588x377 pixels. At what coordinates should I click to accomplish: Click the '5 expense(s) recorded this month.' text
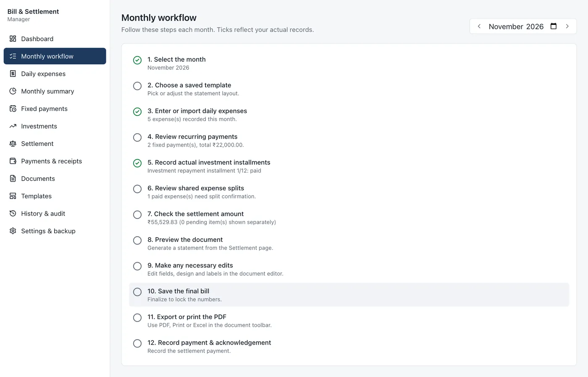click(x=192, y=119)
